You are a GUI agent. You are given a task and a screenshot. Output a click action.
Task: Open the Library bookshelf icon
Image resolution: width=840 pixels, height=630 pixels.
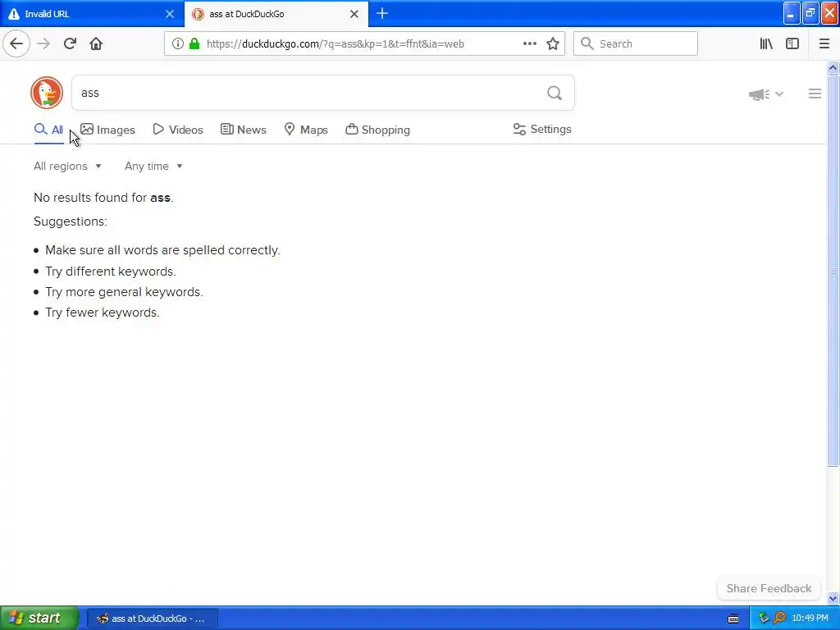click(x=766, y=44)
